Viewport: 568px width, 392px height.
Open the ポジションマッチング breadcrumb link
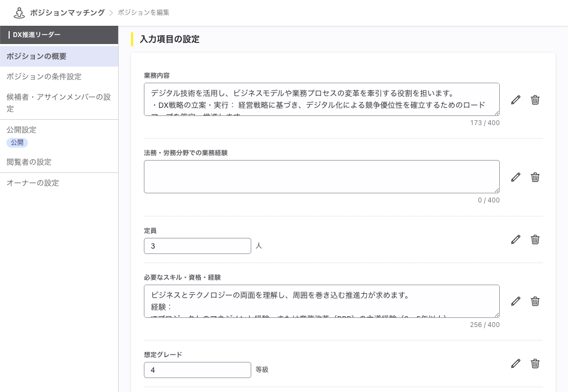pyautogui.click(x=67, y=12)
